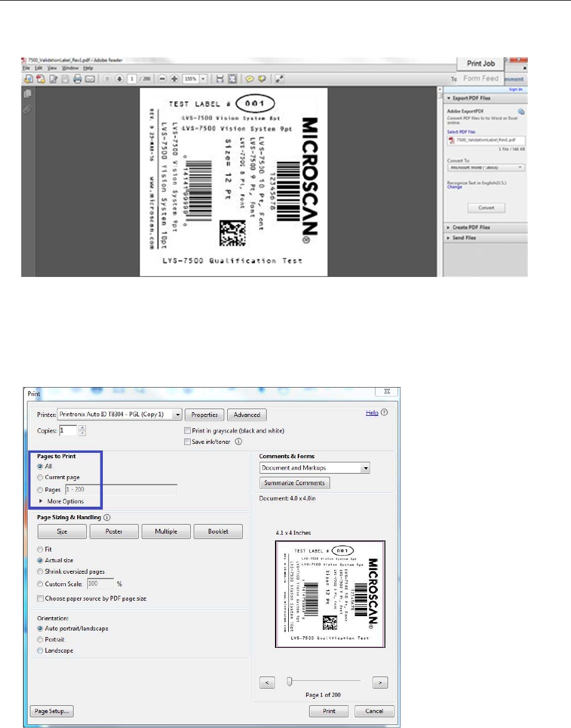Click the Poster button
This screenshot has width=571, height=728.
[x=114, y=531]
